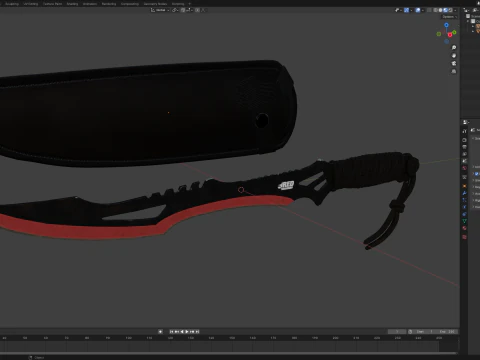Open the Geometry Nodes workspace tab
This screenshot has height=360, width=480.
pyautogui.click(x=155, y=4)
